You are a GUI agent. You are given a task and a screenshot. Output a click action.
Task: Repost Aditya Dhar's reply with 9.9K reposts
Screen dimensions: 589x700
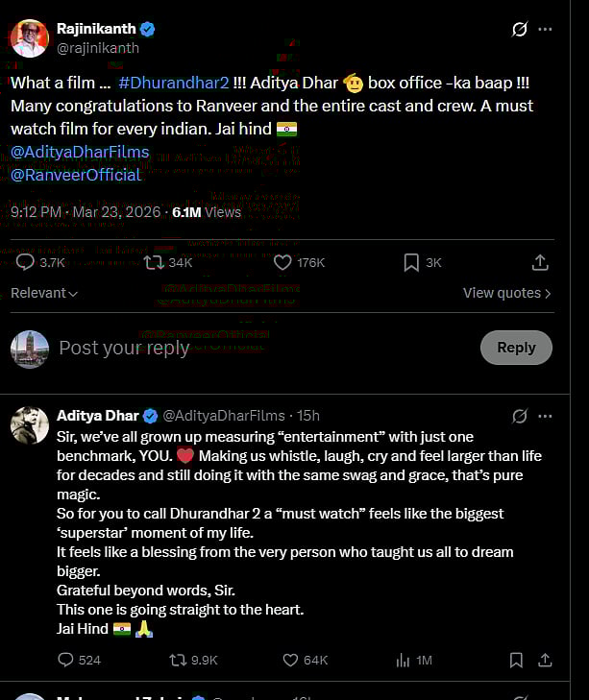click(178, 660)
